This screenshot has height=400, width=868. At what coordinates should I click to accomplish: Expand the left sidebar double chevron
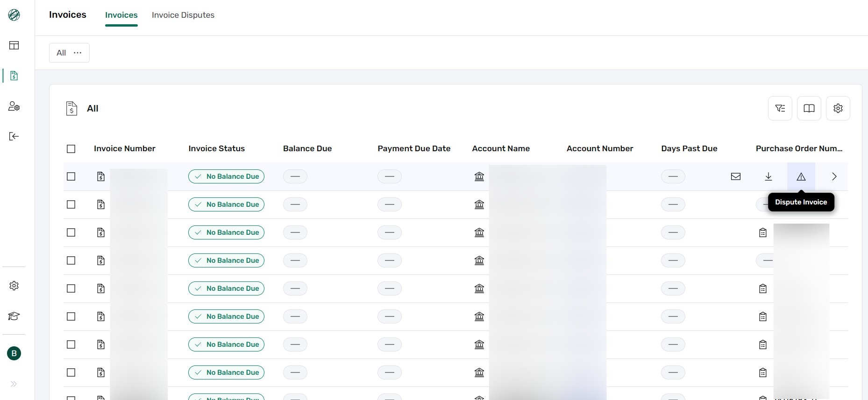pyautogui.click(x=14, y=384)
